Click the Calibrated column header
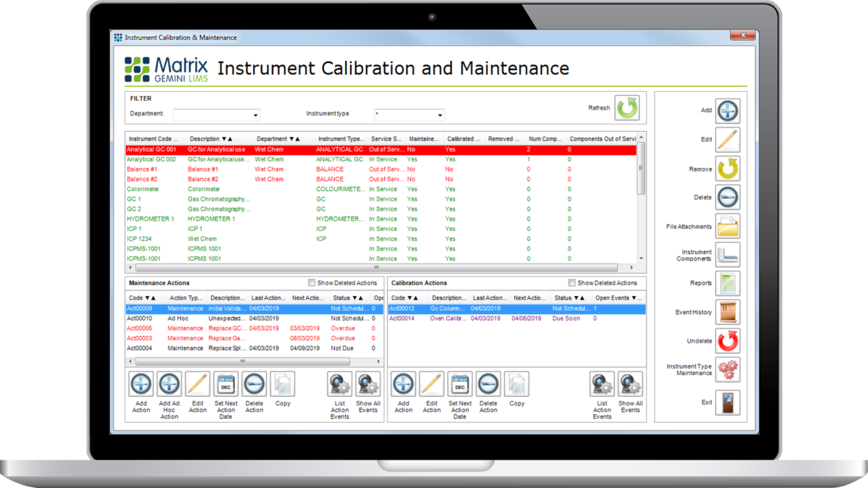 click(x=463, y=138)
